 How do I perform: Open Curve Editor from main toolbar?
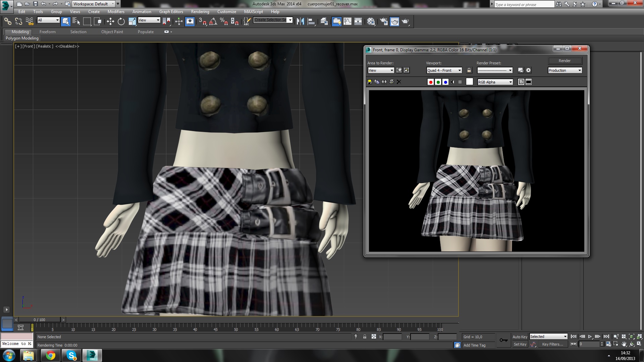[347, 21]
